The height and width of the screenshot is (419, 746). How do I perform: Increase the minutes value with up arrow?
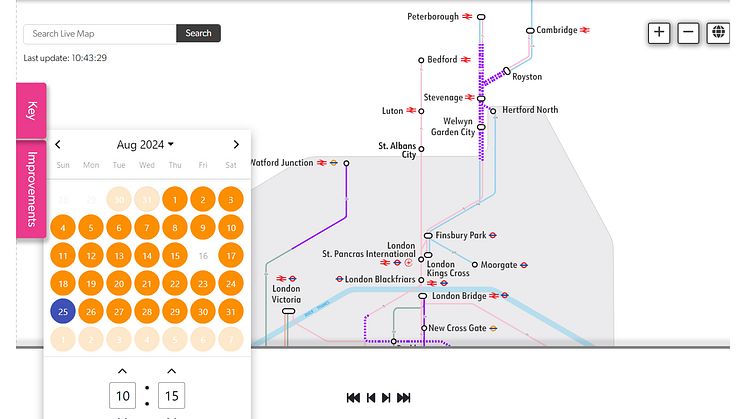[x=172, y=371]
